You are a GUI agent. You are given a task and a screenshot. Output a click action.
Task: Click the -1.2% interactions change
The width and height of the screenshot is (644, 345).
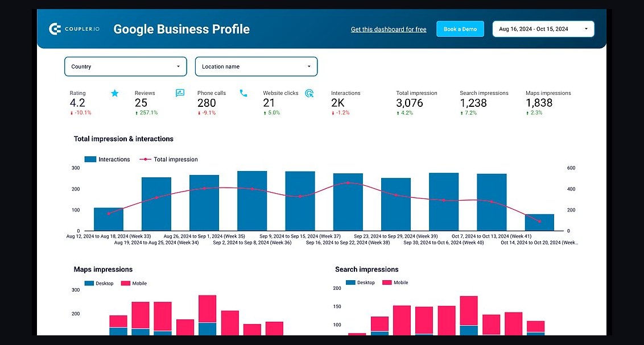point(340,113)
